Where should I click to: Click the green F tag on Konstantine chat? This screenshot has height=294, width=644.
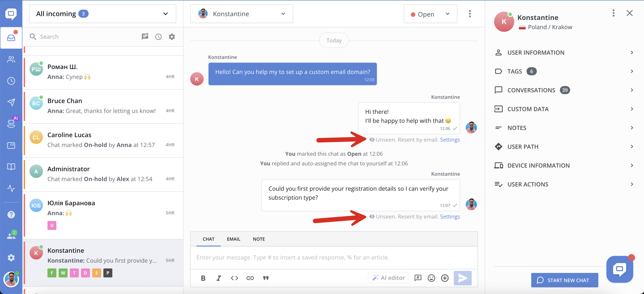pos(52,273)
